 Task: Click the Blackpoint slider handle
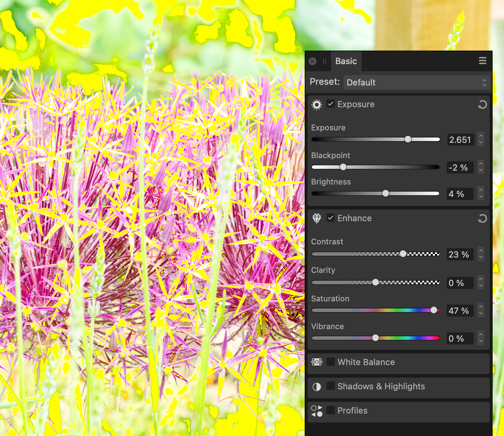tap(343, 167)
